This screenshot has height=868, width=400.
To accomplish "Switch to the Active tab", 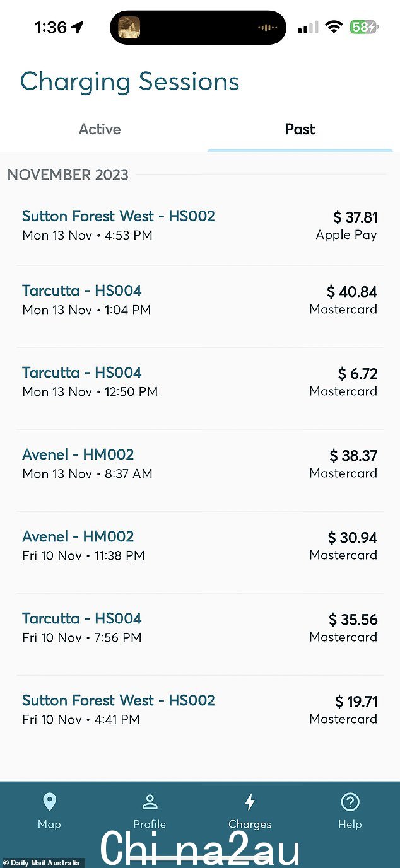I will click(x=100, y=129).
